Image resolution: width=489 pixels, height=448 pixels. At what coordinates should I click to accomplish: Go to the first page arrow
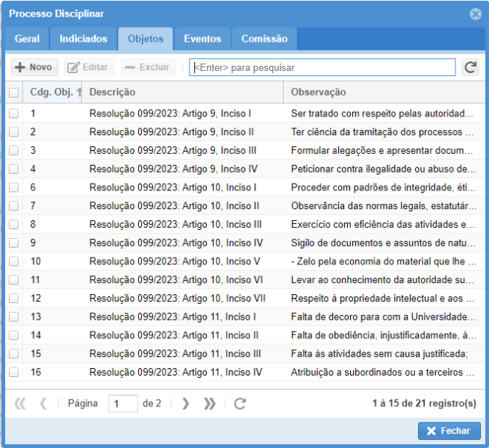click(20, 403)
